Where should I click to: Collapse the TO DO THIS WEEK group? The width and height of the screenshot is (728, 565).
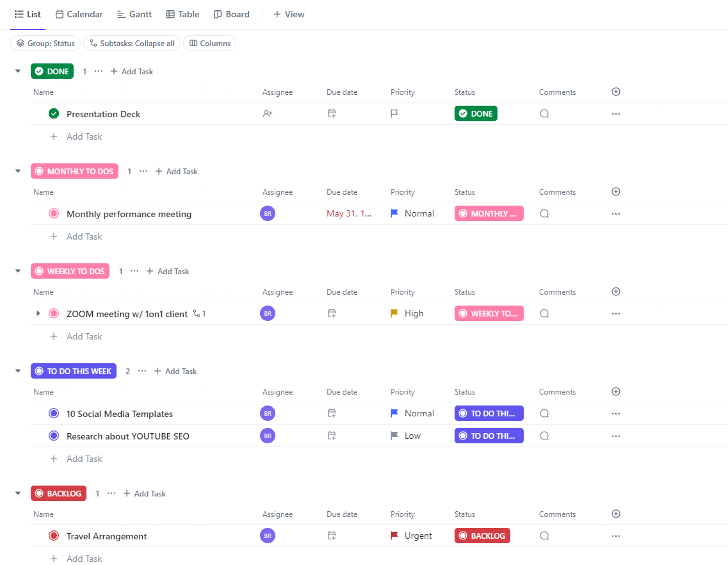coord(18,371)
